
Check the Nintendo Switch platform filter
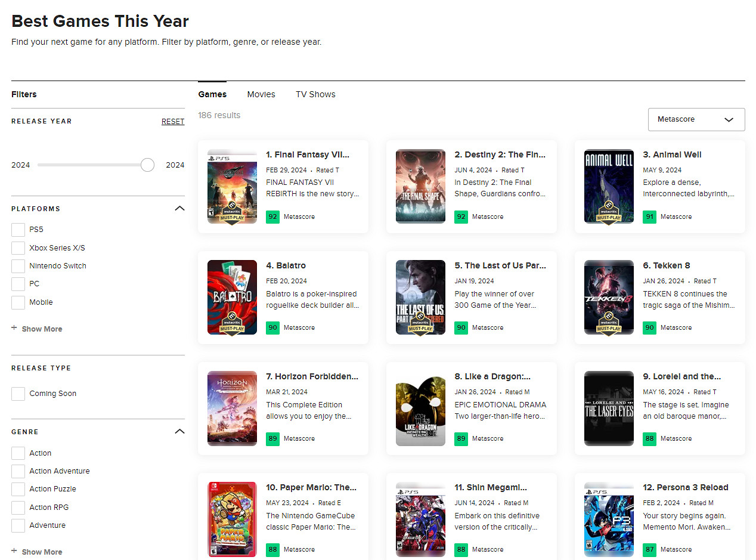18,266
